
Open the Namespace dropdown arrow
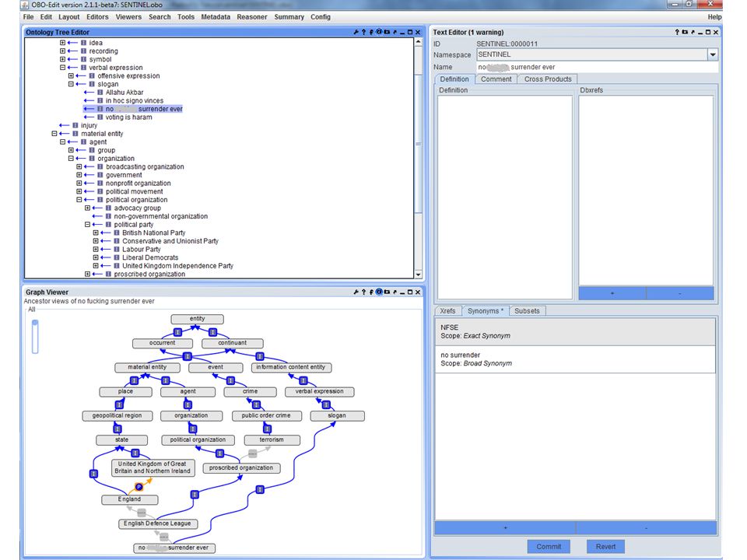713,54
